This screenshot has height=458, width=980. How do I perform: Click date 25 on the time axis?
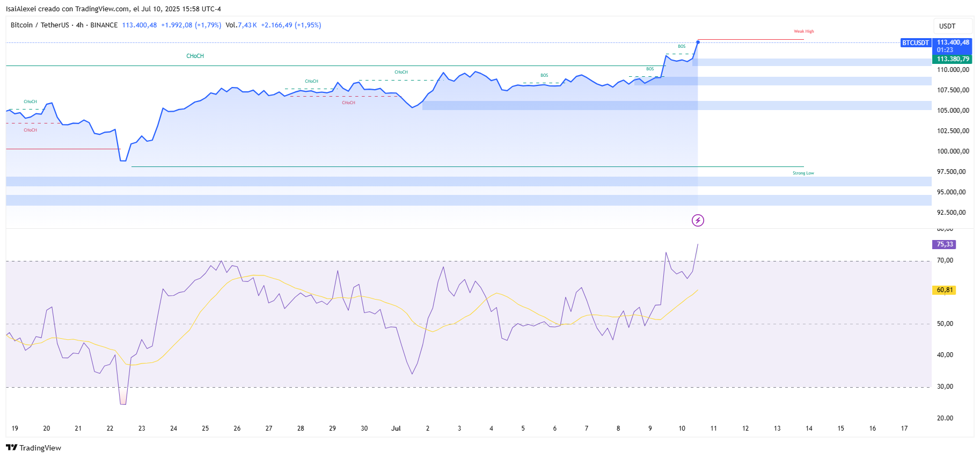206,428
